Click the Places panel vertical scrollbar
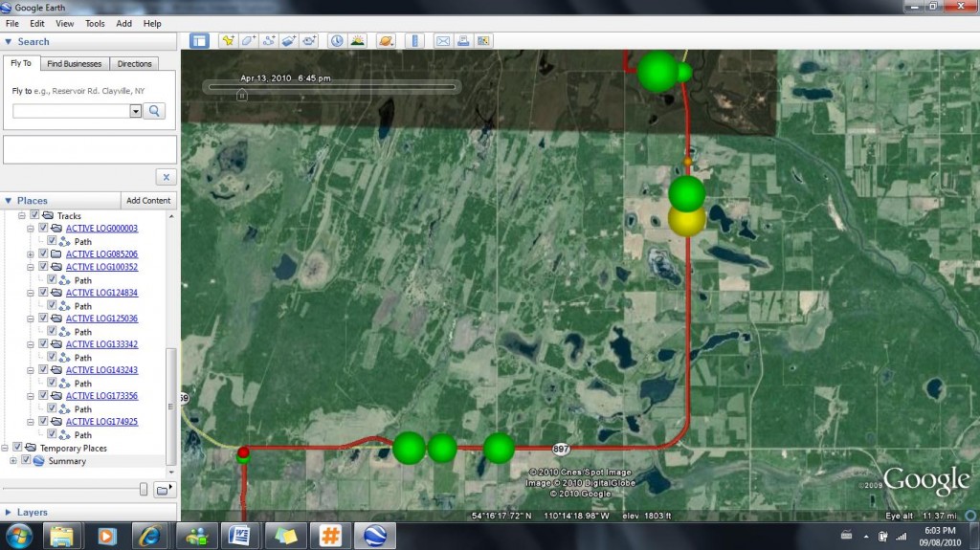 click(171, 407)
